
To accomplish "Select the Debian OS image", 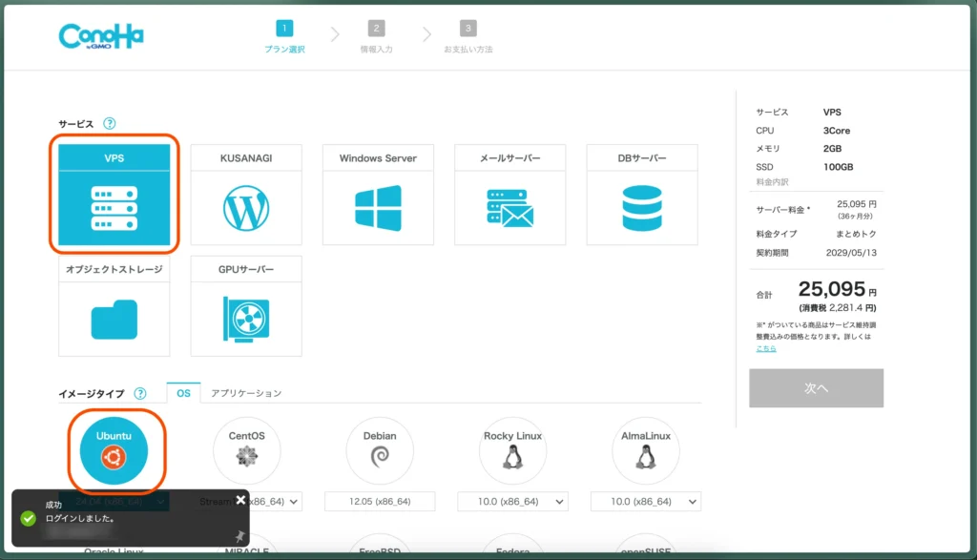I will [380, 451].
